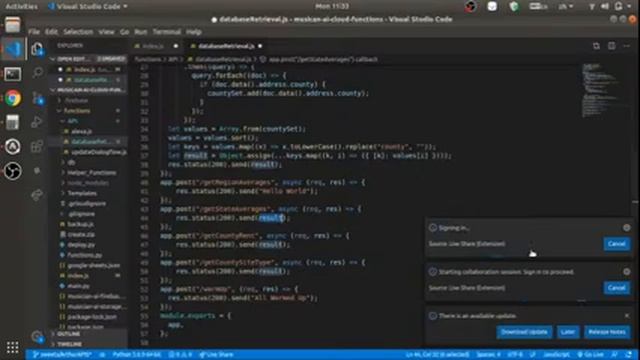This screenshot has width=640, height=360.
Task: Click the Later button
Action: [568, 332]
